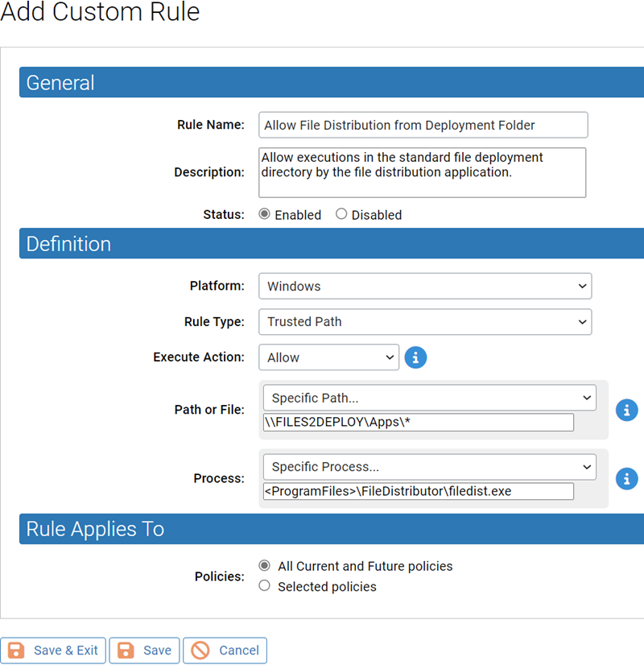The height and width of the screenshot is (665, 644).
Task: Choose All Current and Future policies option
Action: tap(264, 566)
